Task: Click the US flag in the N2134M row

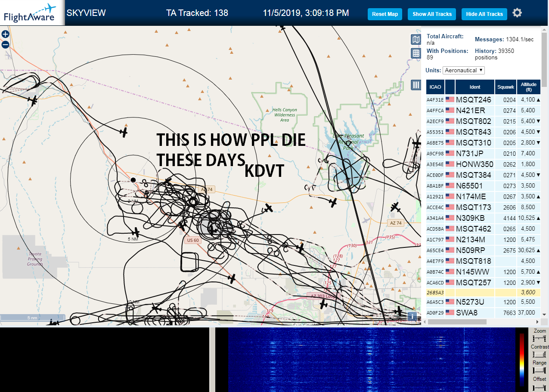Action: coord(450,239)
